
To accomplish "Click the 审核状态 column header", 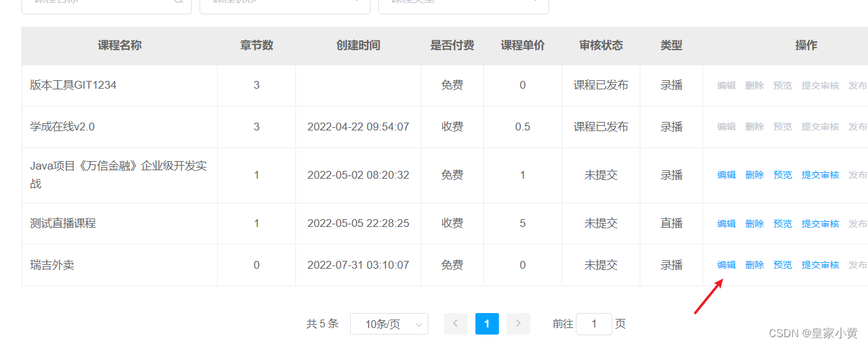I will click(x=601, y=45).
